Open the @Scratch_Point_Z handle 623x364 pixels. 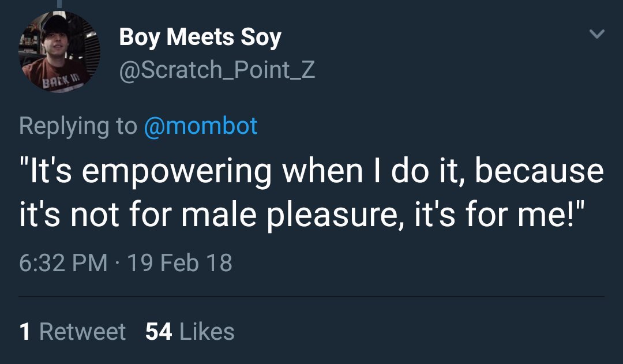pyautogui.click(x=217, y=70)
